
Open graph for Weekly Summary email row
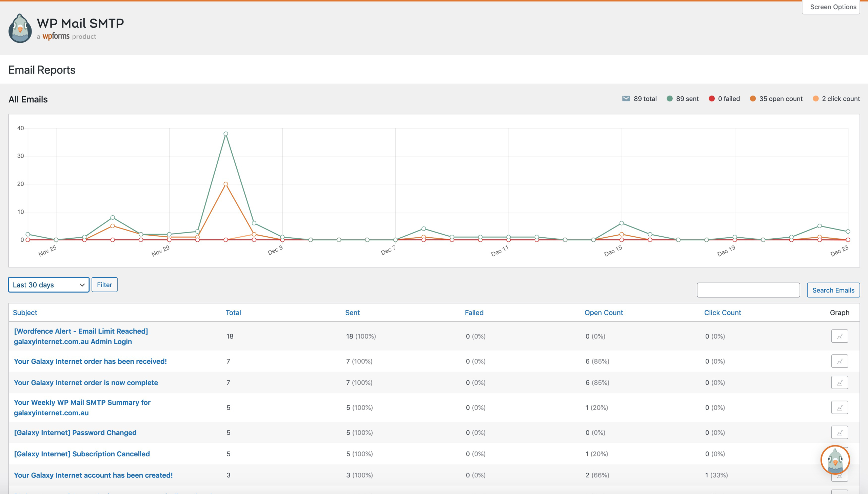click(839, 407)
